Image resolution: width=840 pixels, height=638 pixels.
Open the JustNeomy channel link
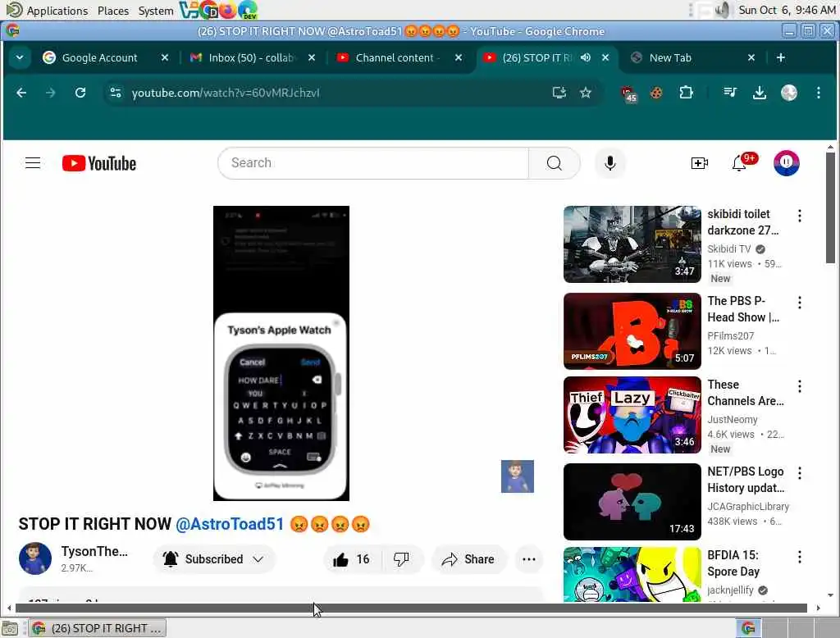coord(732,419)
